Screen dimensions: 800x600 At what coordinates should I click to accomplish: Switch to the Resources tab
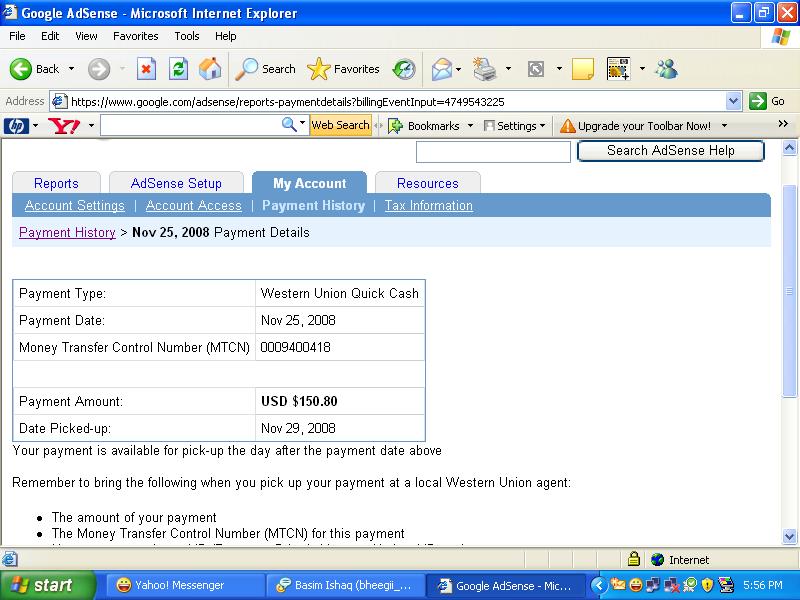(428, 183)
